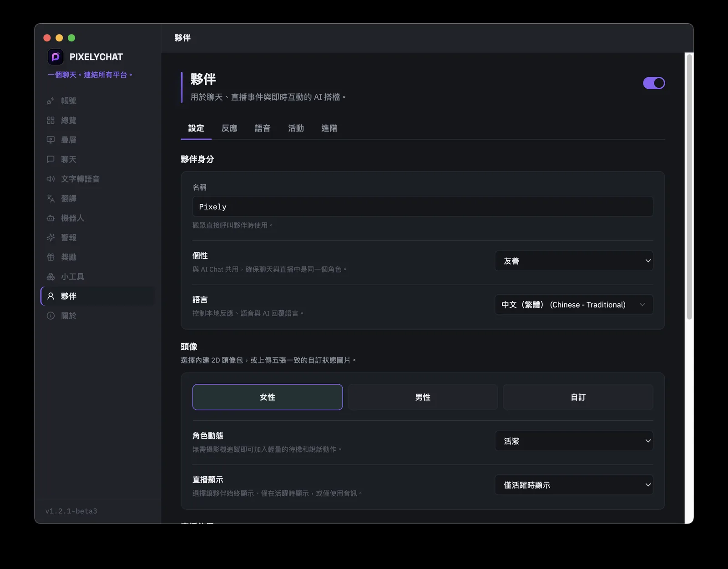Go to the 總覽 sidebar item
Screen dimensions: 728x569
click(97, 121)
